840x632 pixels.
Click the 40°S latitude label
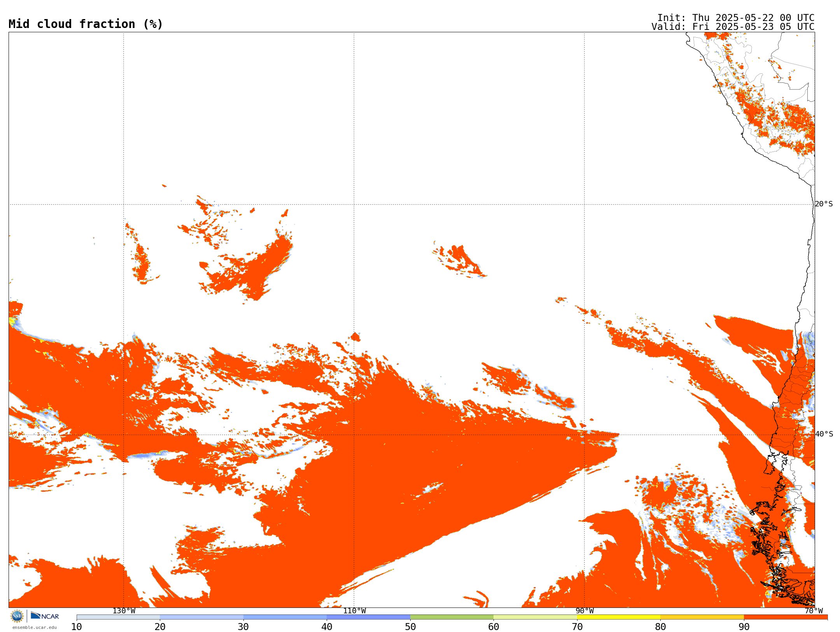824,434
